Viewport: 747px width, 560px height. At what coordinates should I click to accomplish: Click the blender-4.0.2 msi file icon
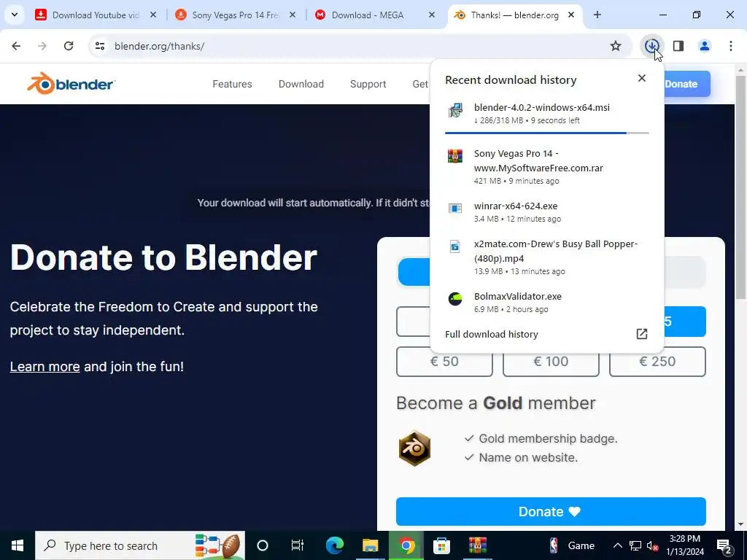click(455, 111)
